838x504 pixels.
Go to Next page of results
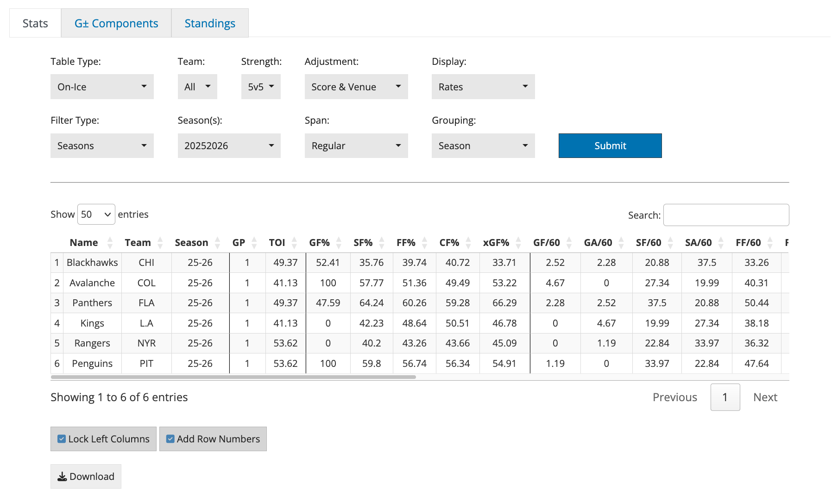pos(765,397)
